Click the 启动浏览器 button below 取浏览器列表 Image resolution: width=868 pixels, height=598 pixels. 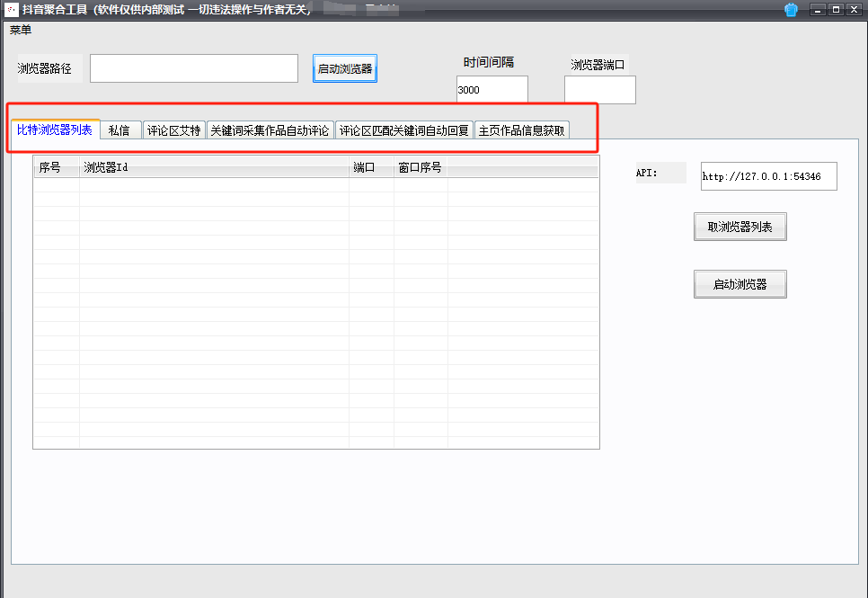click(x=740, y=284)
